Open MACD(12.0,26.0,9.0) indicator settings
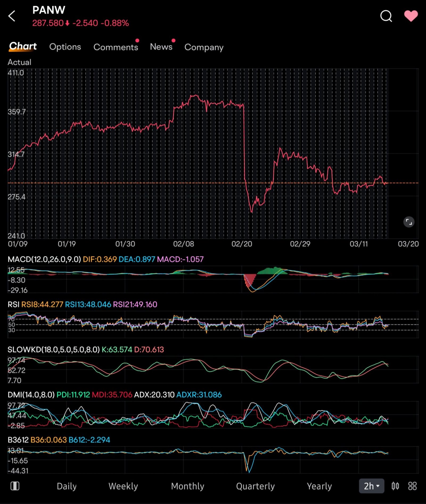 44,259
